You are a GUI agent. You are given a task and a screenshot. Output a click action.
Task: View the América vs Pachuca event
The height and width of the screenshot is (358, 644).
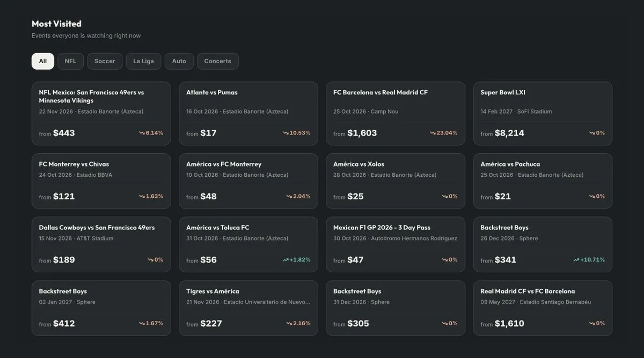click(x=543, y=181)
